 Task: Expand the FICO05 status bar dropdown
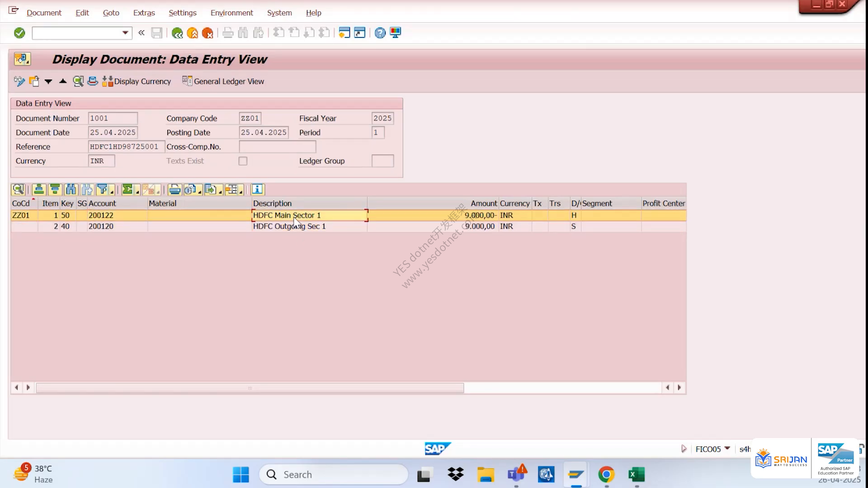click(727, 449)
